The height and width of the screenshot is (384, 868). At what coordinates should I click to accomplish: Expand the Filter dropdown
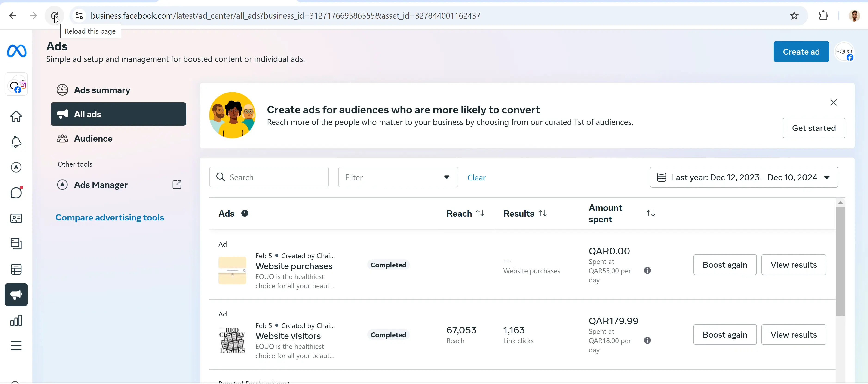398,177
